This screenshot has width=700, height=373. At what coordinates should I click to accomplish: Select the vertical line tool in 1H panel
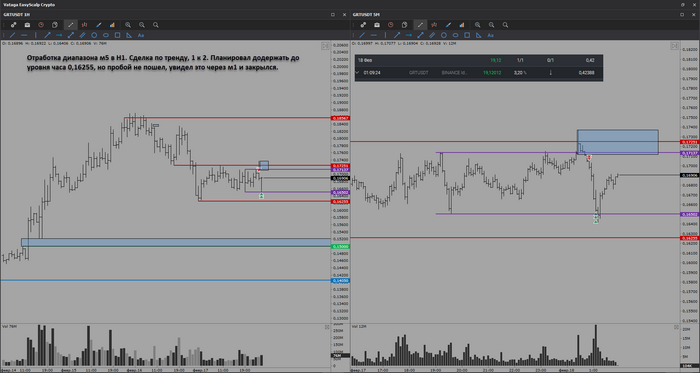click(x=36, y=35)
